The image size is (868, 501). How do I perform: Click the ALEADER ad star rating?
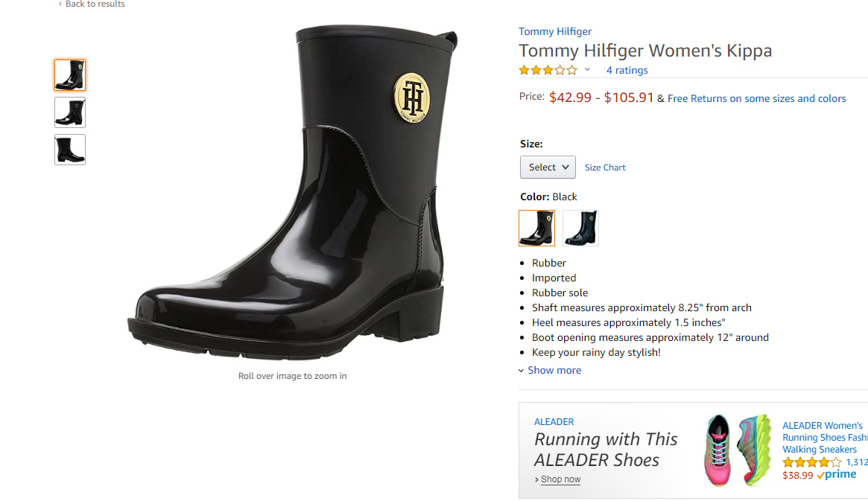pos(811,462)
